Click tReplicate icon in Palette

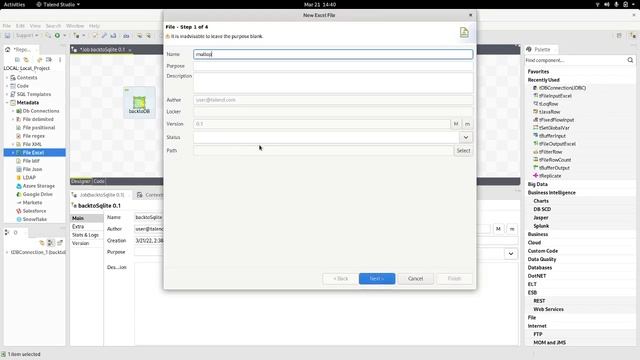tap(535, 176)
